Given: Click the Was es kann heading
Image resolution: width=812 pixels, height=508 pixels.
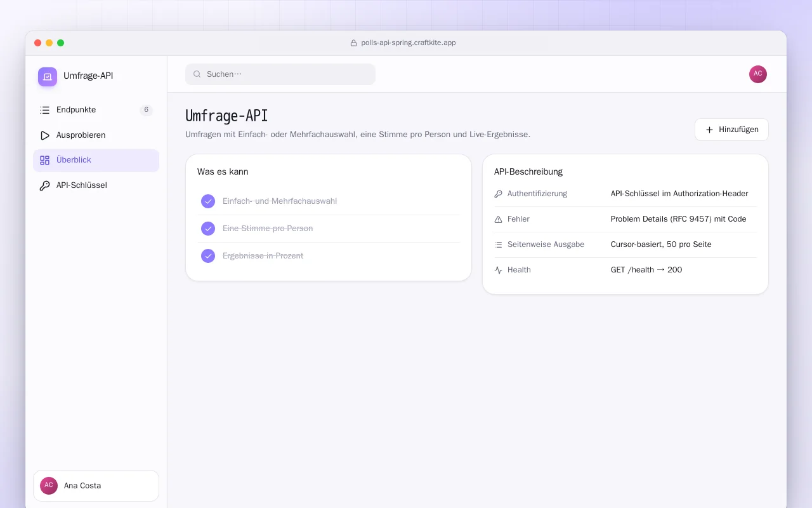Looking at the screenshot, I should click(223, 172).
